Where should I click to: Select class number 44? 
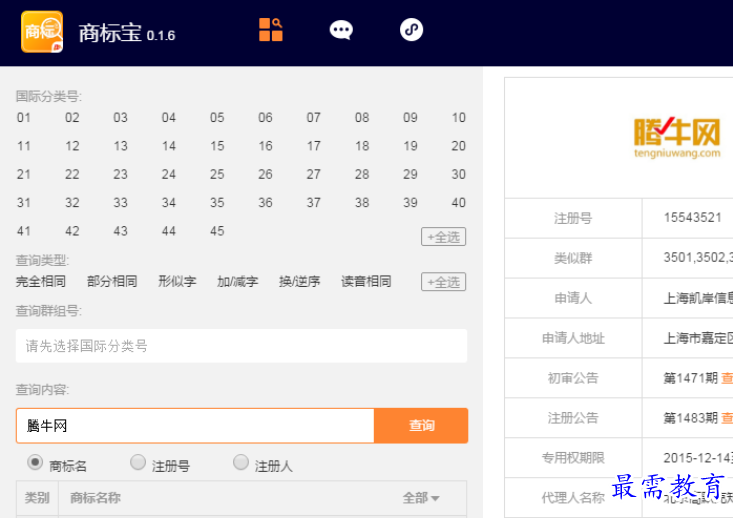169,231
